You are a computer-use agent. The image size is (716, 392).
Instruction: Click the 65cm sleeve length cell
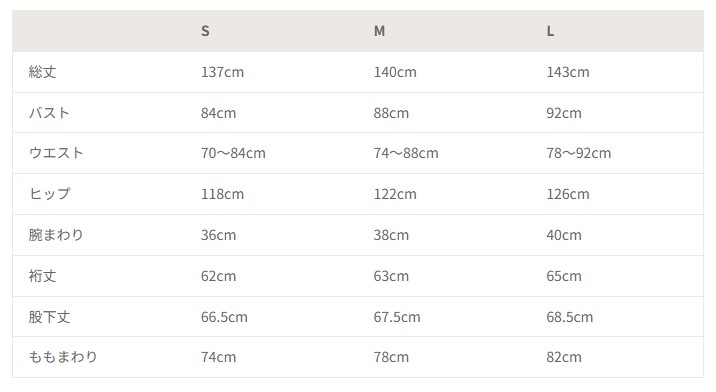[x=564, y=276]
